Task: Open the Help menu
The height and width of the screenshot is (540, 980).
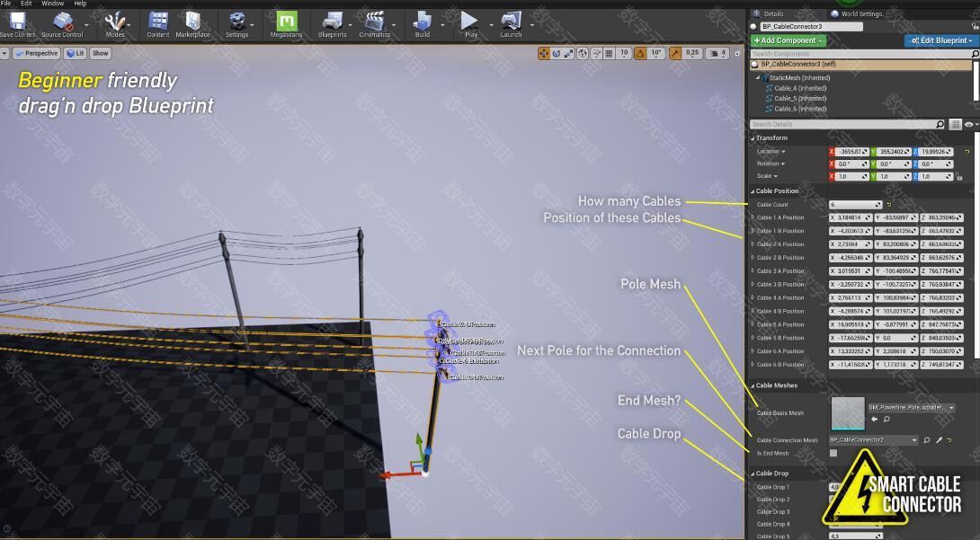Action: [80, 4]
